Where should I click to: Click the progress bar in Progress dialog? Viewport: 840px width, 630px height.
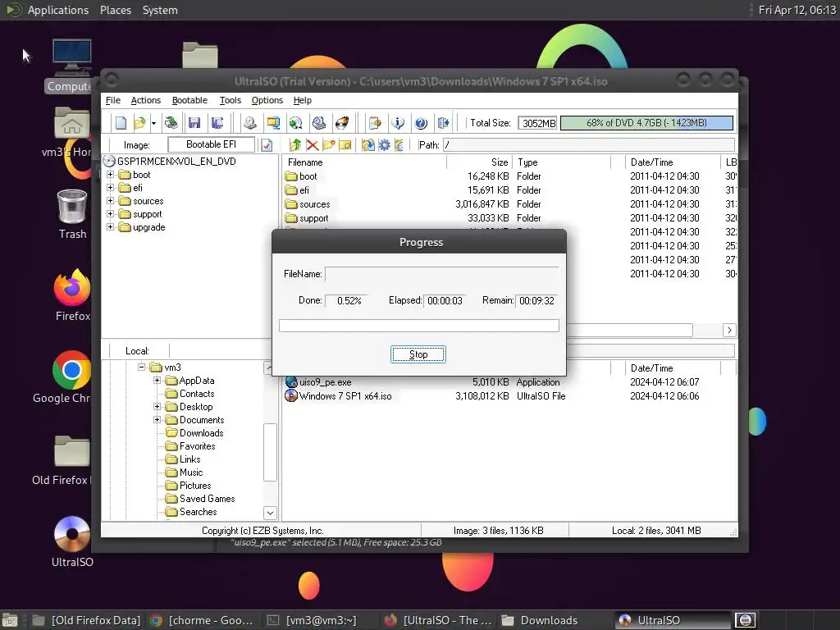coord(419,326)
